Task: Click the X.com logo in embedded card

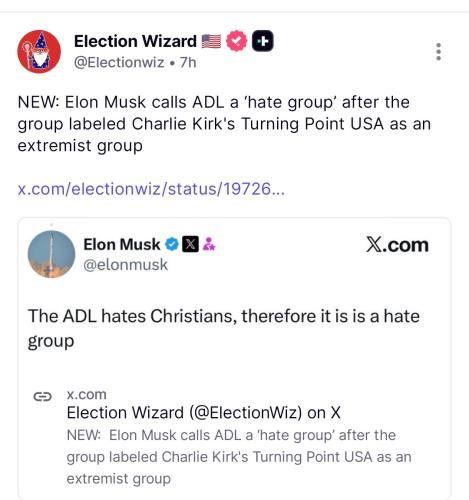Action: 397,245
